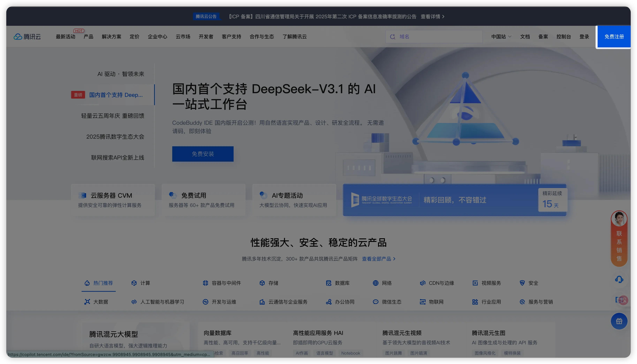Click the 免费安装 button

(203, 154)
